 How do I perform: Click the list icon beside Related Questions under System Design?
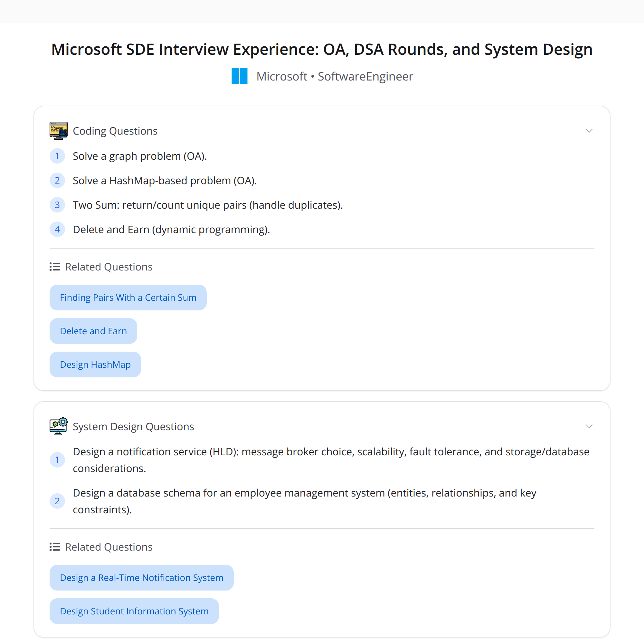point(55,547)
